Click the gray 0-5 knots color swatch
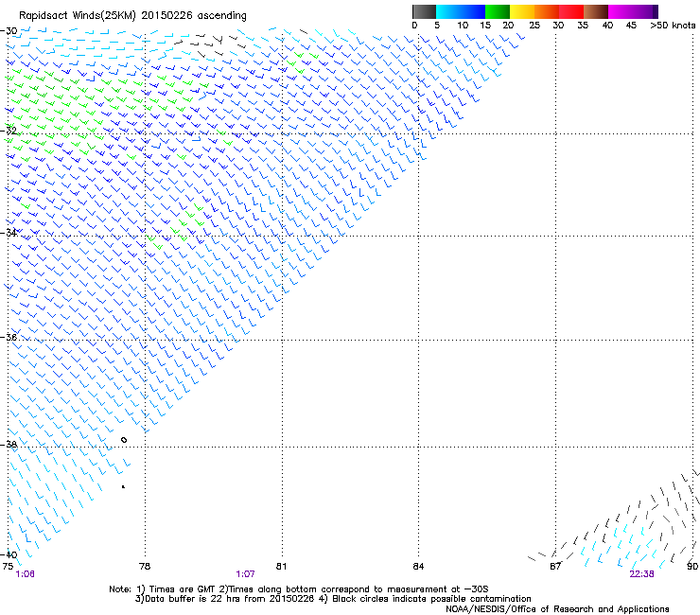700x615 pixels. [424, 11]
